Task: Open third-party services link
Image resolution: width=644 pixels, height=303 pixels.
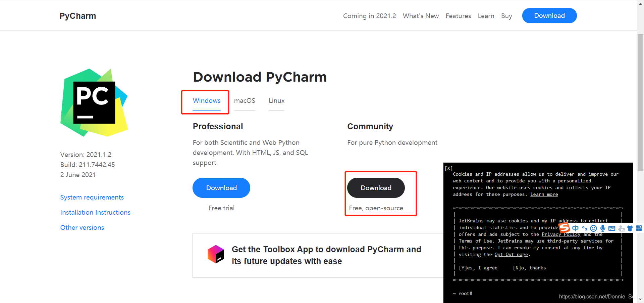Action: coord(575,241)
